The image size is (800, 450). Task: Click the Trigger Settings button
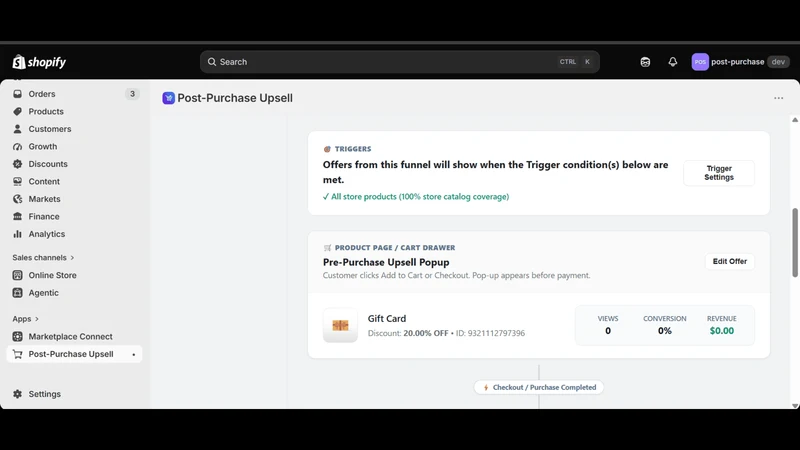(719, 173)
